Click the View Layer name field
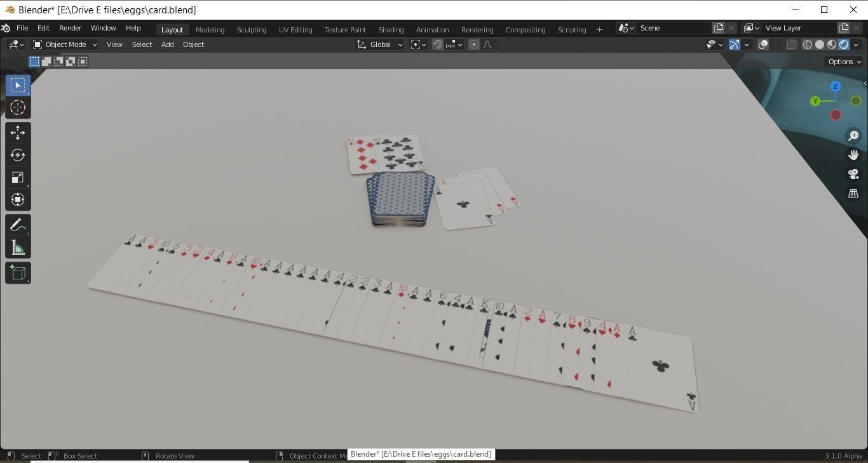868x463 pixels. click(800, 28)
